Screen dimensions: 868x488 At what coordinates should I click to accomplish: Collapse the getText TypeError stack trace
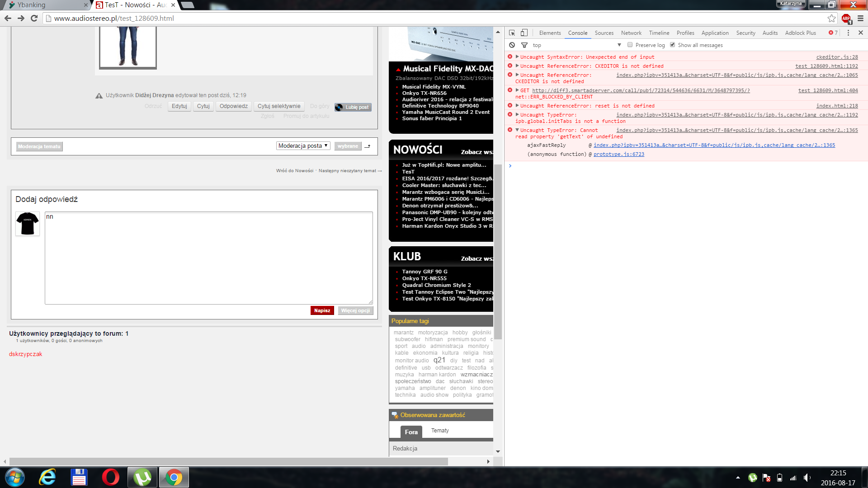click(517, 130)
